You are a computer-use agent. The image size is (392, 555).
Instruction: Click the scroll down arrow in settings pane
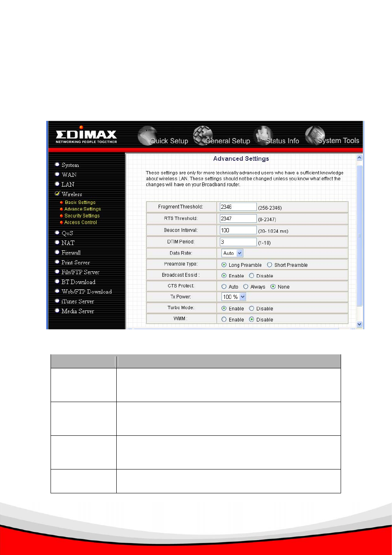point(360,324)
